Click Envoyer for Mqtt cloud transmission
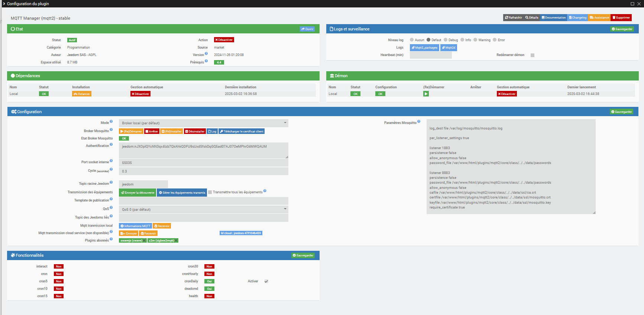 coord(129,233)
